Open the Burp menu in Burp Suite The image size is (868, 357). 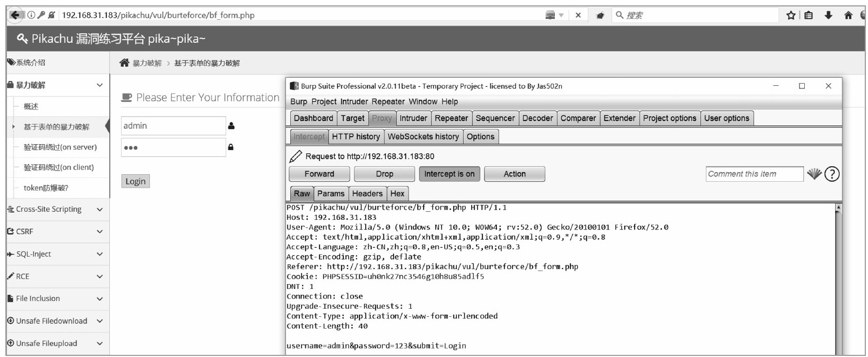[x=299, y=102]
